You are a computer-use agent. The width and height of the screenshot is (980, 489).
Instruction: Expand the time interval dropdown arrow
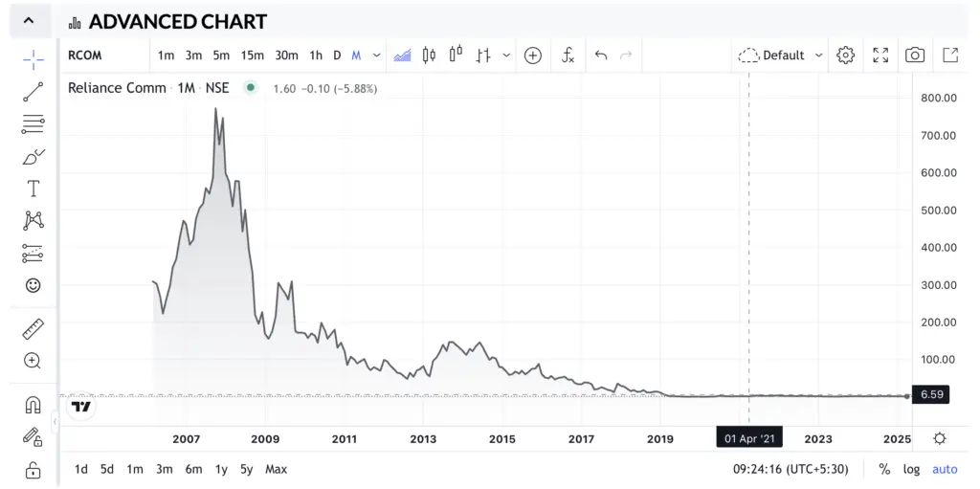(x=377, y=55)
